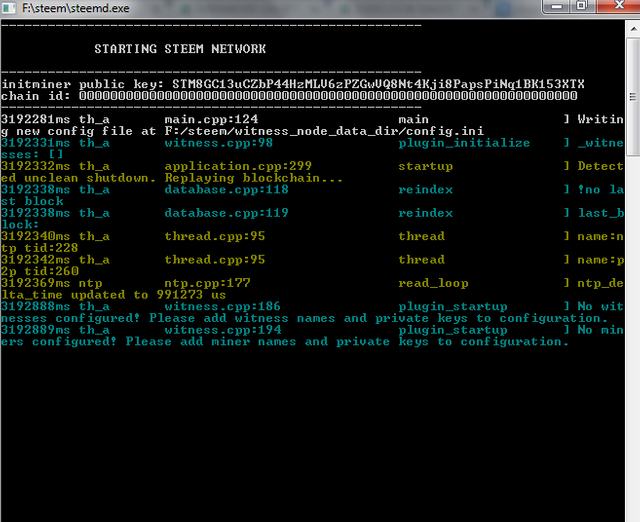Click 'plugin_initialize' function name
This screenshot has width=640, height=522.
coord(464,143)
